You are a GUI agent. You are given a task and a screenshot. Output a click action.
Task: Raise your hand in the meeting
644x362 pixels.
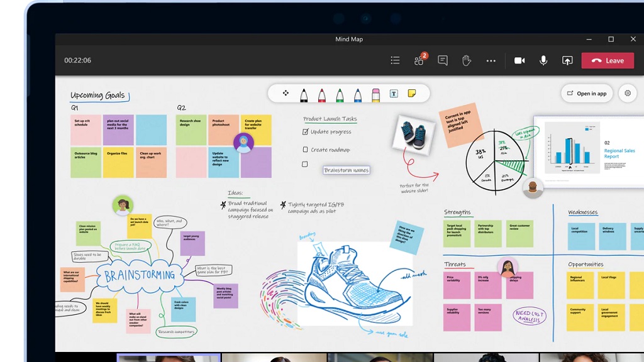(x=466, y=60)
